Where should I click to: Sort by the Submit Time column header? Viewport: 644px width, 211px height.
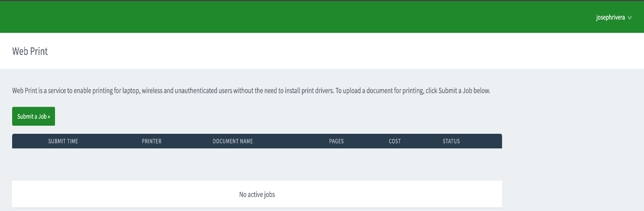[63, 141]
